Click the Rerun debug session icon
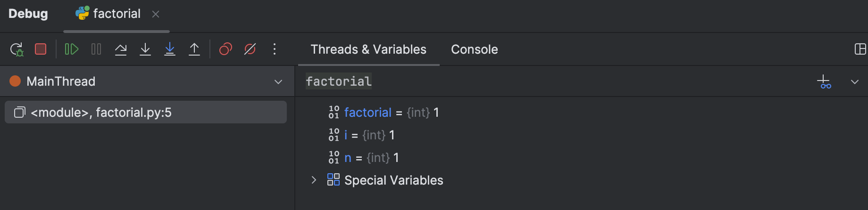This screenshot has height=210, width=868. coord(17,49)
